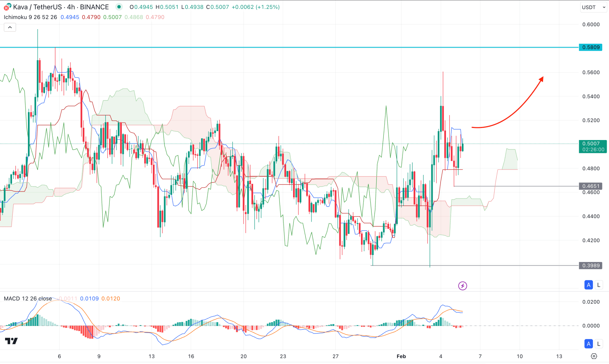Click the 0.4200 price scale value
609x364 pixels.
click(591, 240)
